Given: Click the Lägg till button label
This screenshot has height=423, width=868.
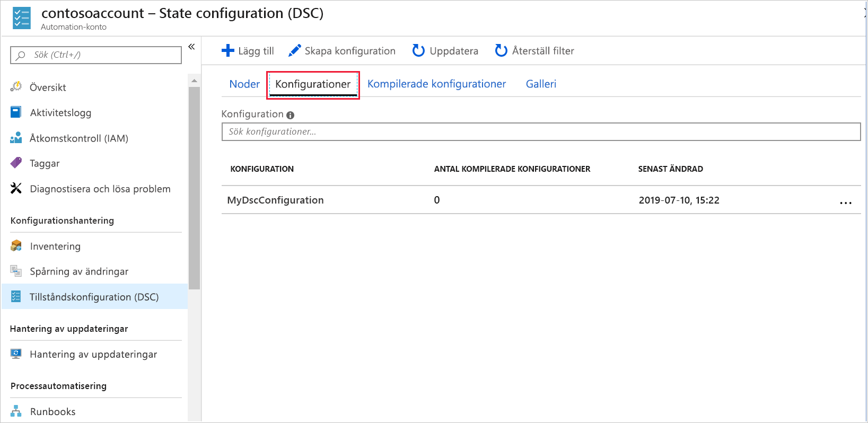Looking at the screenshot, I should click(256, 51).
